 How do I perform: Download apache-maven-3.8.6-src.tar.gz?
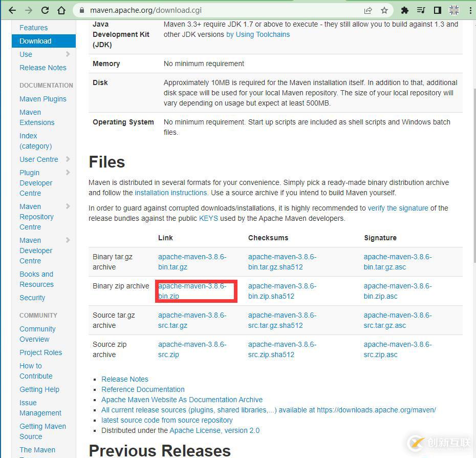(x=192, y=320)
